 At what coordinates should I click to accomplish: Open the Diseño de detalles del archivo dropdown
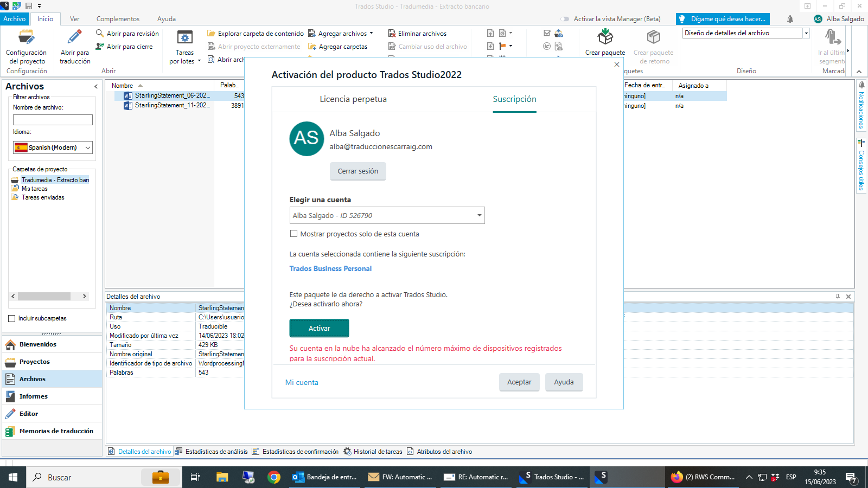point(805,33)
